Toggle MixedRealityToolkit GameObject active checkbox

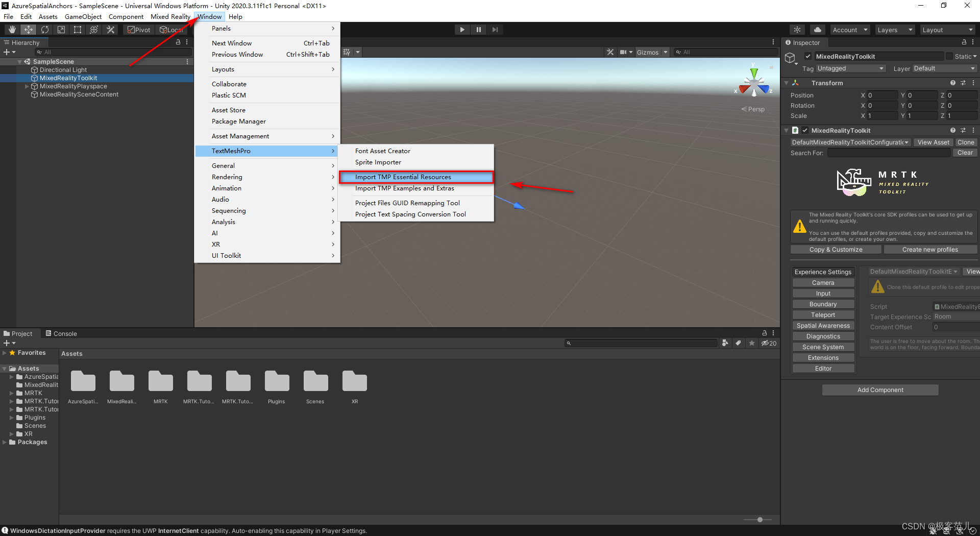pos(808,56)
